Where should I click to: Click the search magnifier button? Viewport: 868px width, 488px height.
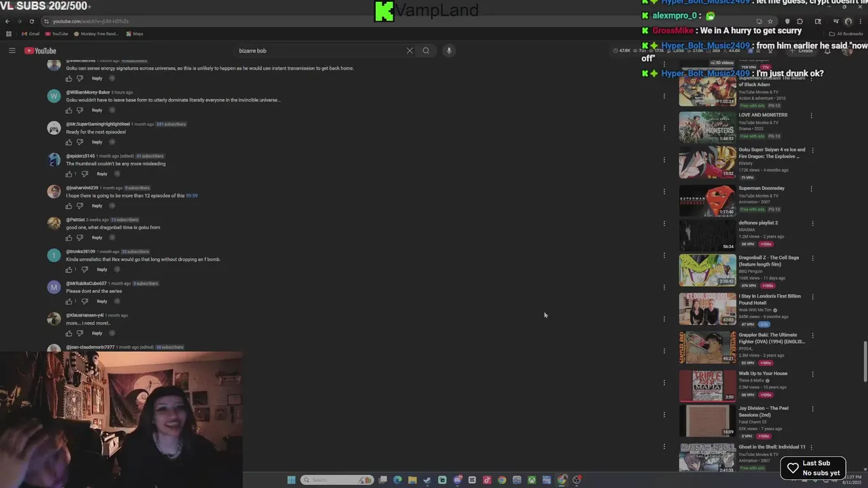426,51
